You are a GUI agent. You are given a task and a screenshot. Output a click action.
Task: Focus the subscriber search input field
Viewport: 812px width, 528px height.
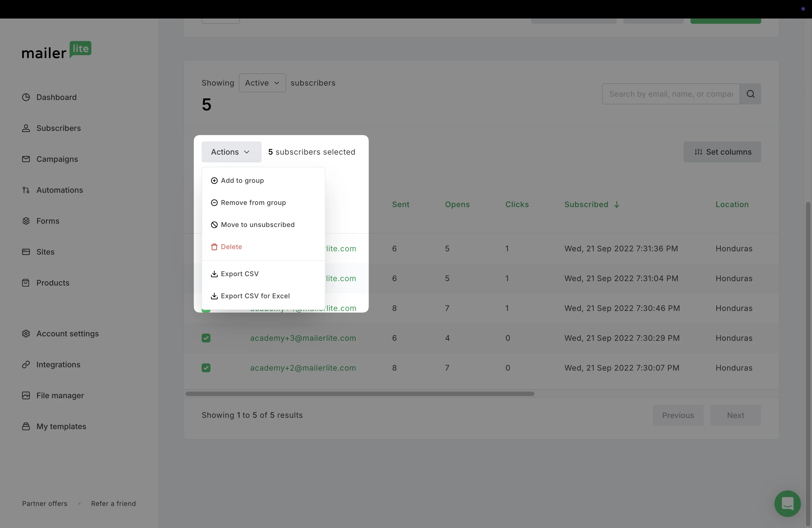(670, 94)
